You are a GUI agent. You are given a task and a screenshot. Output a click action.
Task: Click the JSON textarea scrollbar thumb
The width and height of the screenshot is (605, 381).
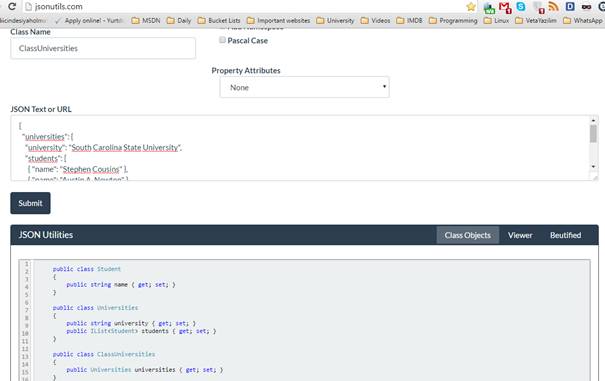click(x=593, y=134)
